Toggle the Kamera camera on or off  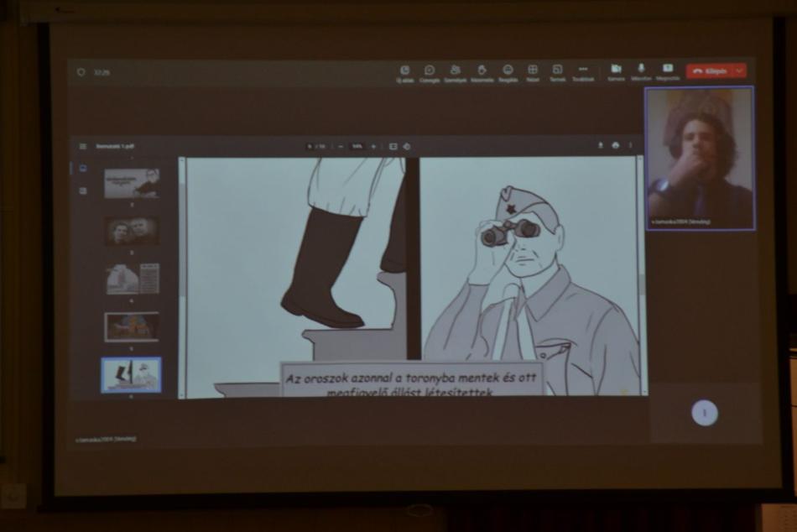coord(616,72)
